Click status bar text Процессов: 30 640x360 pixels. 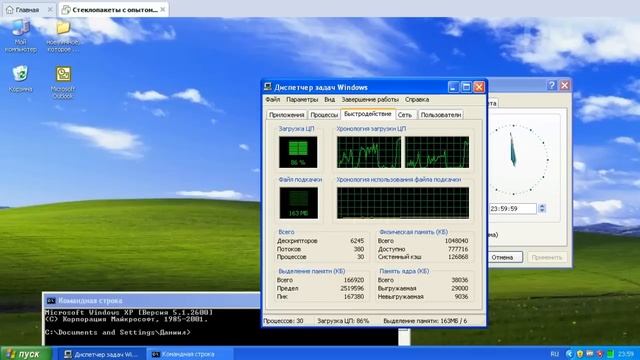coord(284,321)
